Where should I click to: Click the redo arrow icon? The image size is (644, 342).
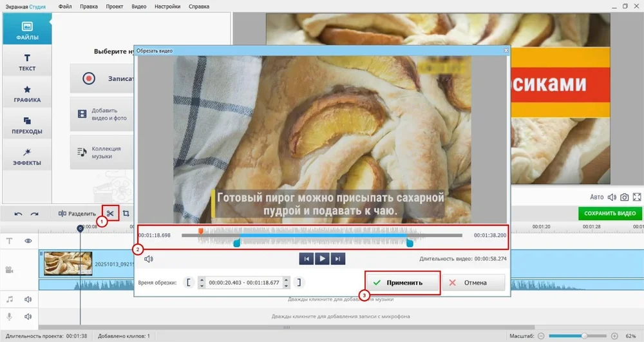(35, 214)
